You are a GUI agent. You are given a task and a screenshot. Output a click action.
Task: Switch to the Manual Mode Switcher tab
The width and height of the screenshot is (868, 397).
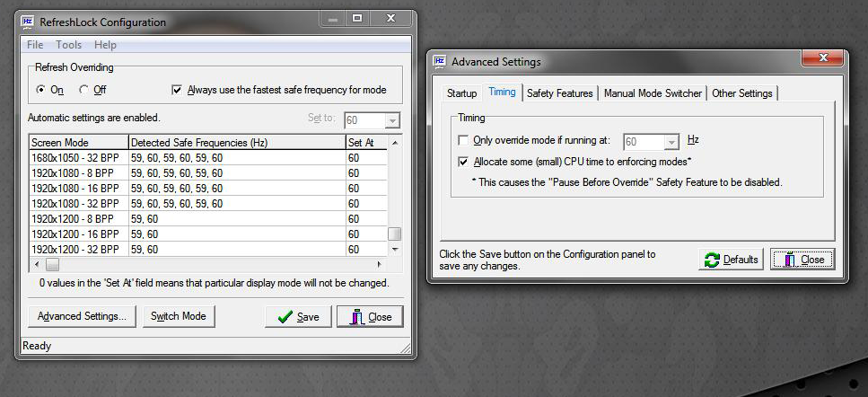[x=653, y=93]
